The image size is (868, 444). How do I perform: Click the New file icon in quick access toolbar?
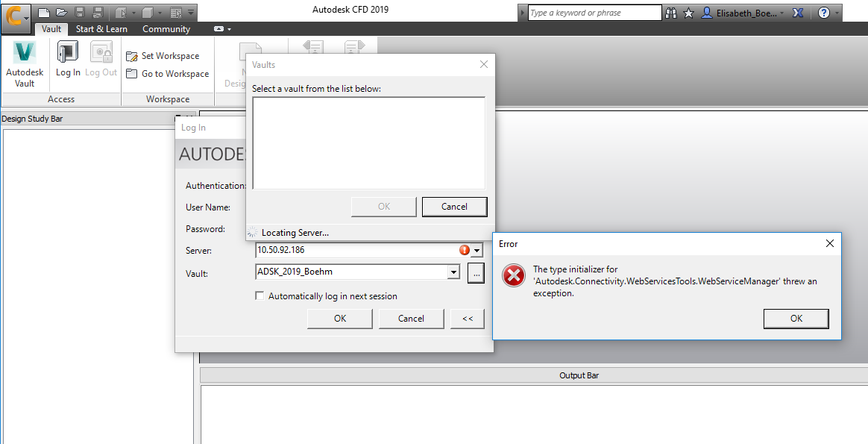(44, 12)
